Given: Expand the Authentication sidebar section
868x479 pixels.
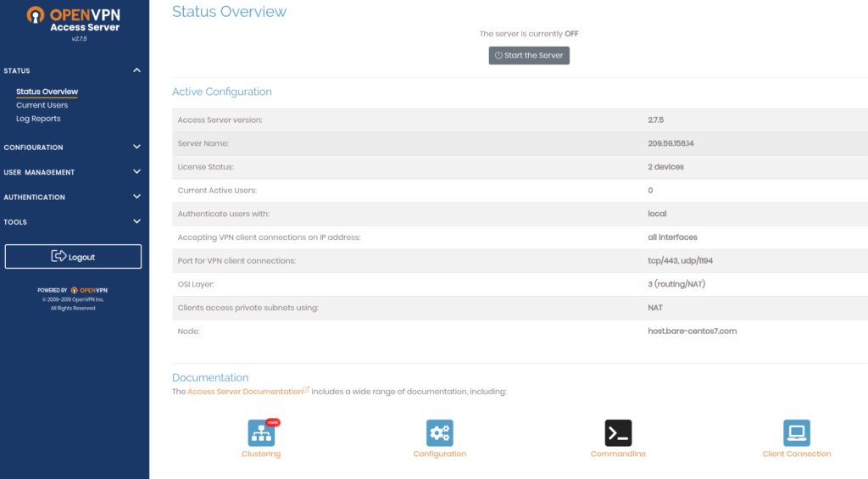Looking at the screenshot, I should click(137, 197).
